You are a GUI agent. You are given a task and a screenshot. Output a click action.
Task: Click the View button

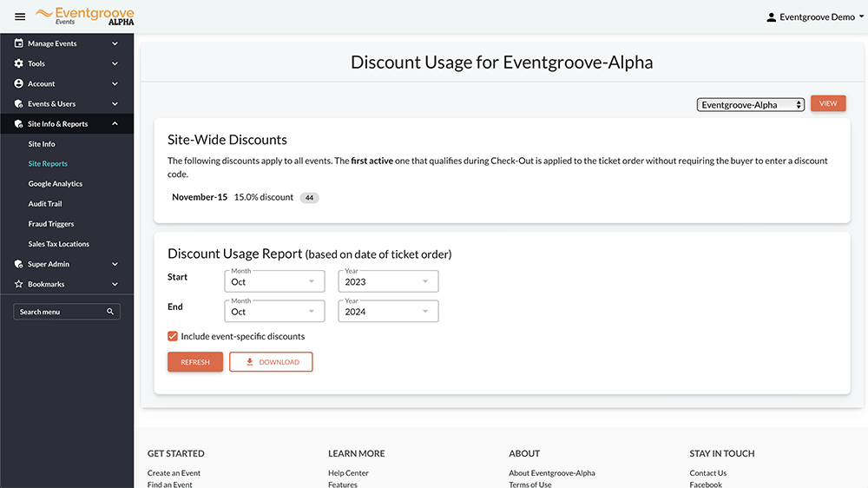[x=828, y=103]
